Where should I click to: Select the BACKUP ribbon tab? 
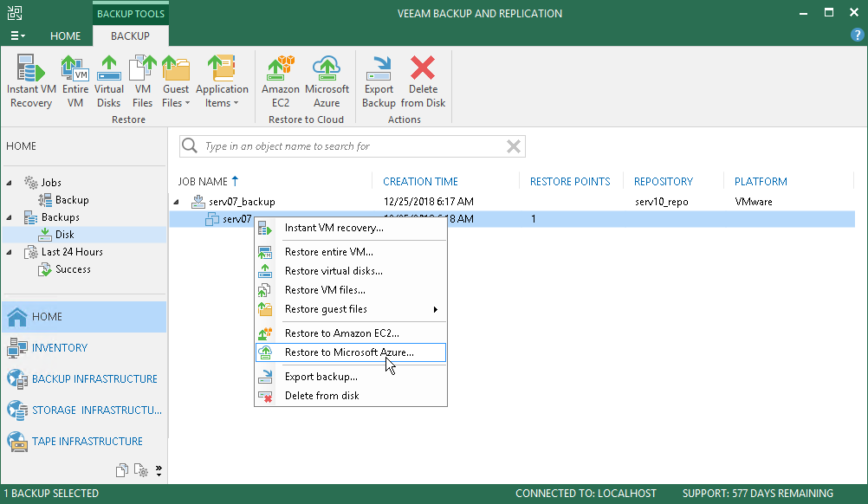[x=130, y=36]
